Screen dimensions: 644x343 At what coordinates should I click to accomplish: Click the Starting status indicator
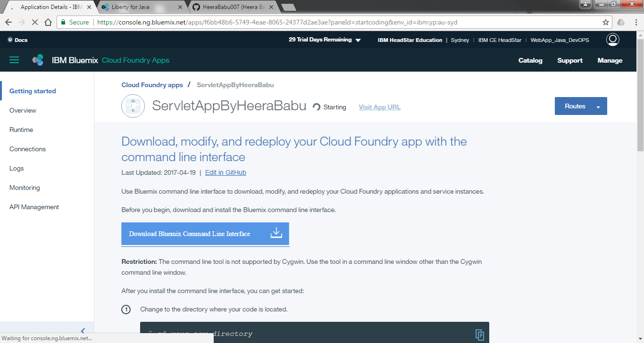pyautogui.click(x=329, y=107)
